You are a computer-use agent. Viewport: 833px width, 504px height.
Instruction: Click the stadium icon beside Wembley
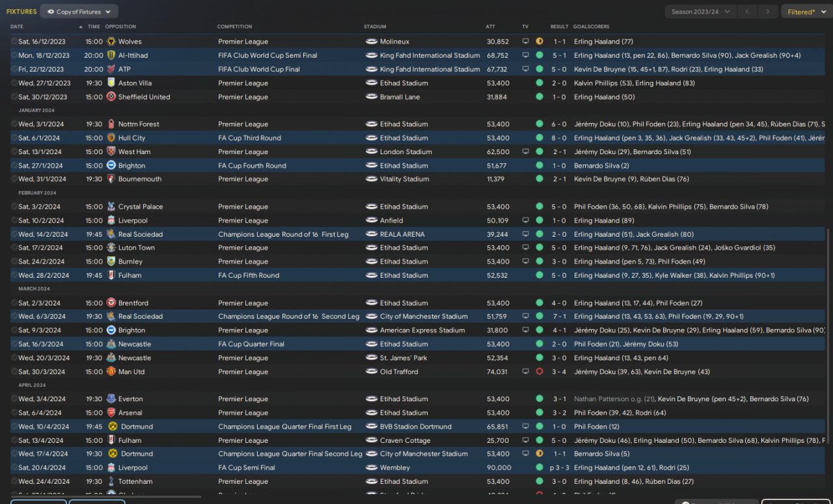click(372, 468)
